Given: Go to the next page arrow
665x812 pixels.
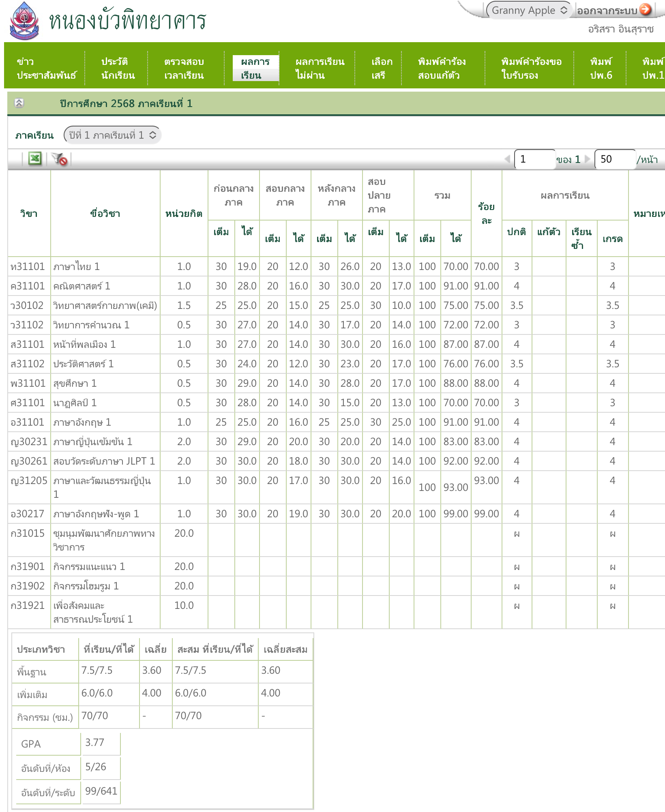Looking at the screenshot, I should pos(587,159).
